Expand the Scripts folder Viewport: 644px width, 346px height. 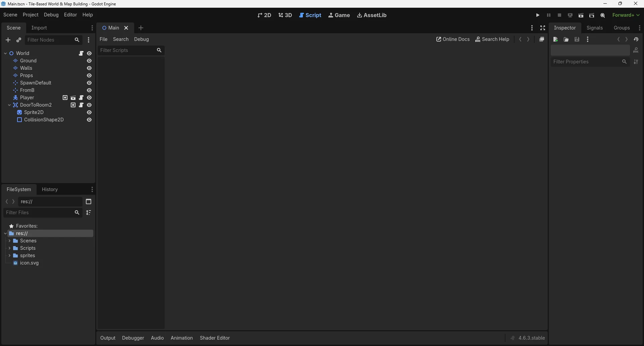[9, 248]
